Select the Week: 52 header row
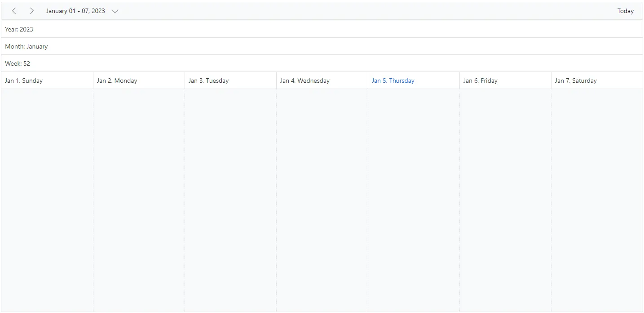644x313 pixels. tap(322, 63)
